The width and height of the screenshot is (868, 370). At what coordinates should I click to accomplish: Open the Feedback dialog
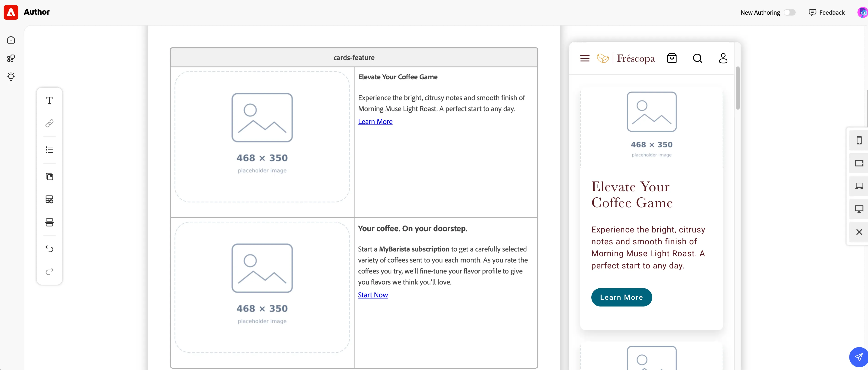tap(827, 12)
